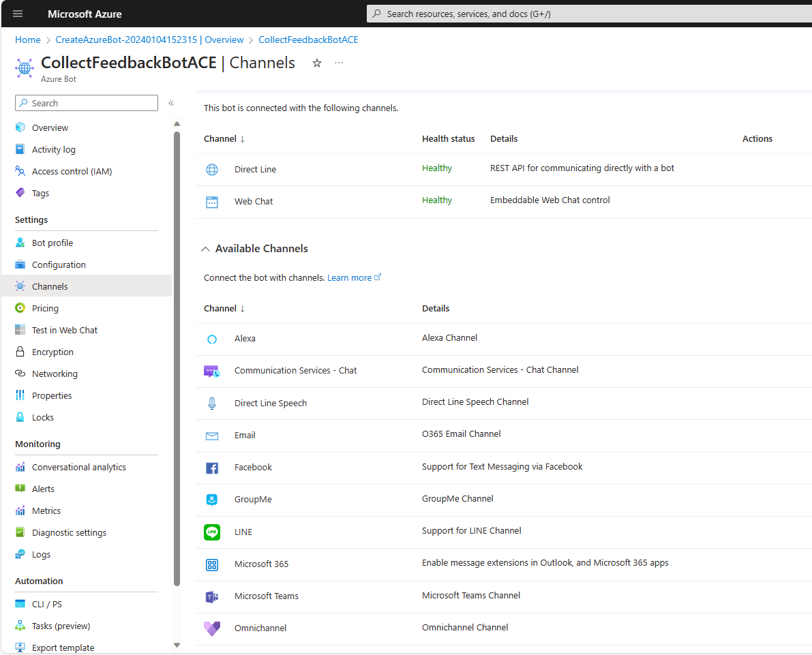Click the Encryption lock icon in sidebar
Screen dimensions: 812x655
[x=20, y=352]
